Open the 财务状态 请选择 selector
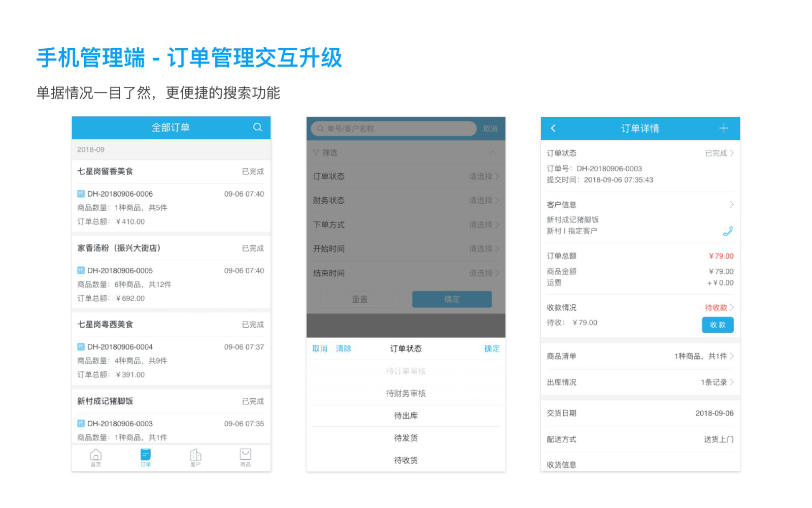The image size is (812, 508). (x=483, y=201)
